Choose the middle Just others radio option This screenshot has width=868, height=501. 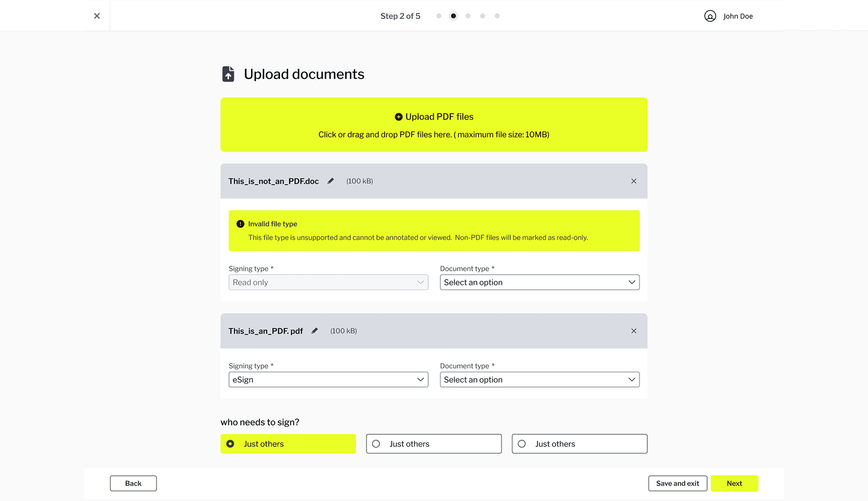[376, 444]
